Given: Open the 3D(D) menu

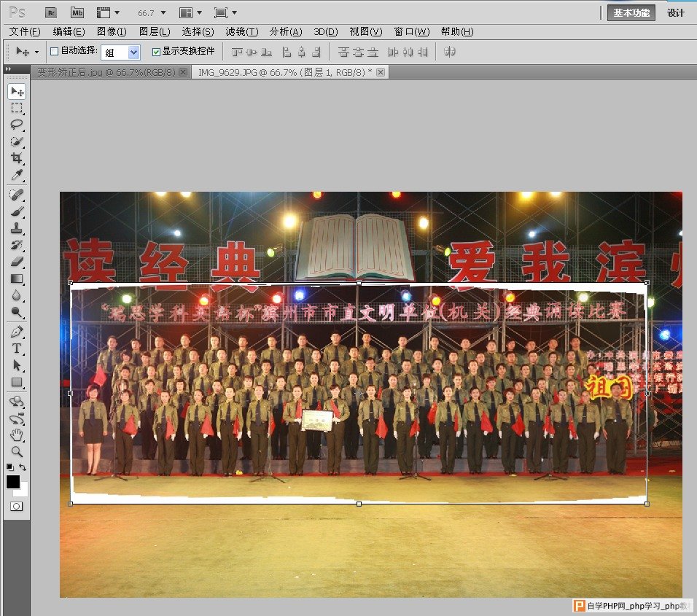Looking at the screenshot, I should (x=326, y=31).
